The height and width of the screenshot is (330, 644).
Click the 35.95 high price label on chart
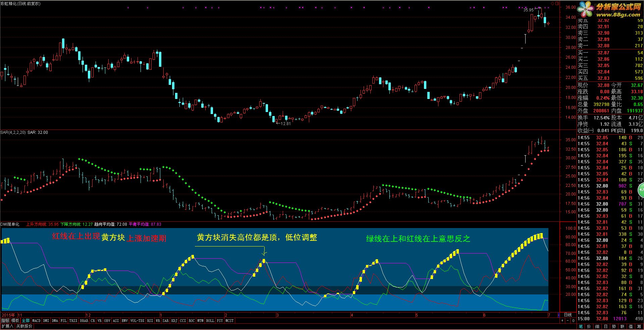pos(528,10)
